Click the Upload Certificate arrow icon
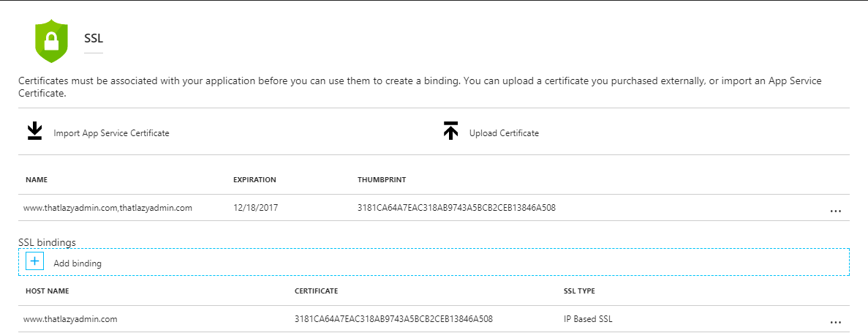The height and width of the screenshot is (333, 868). tap(450, 131)
